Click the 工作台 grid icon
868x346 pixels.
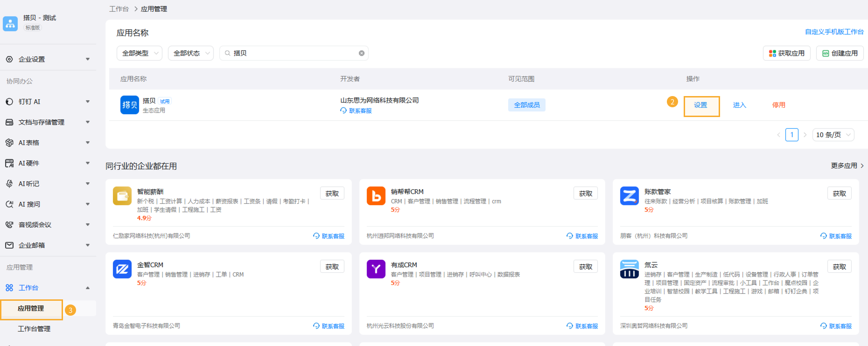[9, 288]
